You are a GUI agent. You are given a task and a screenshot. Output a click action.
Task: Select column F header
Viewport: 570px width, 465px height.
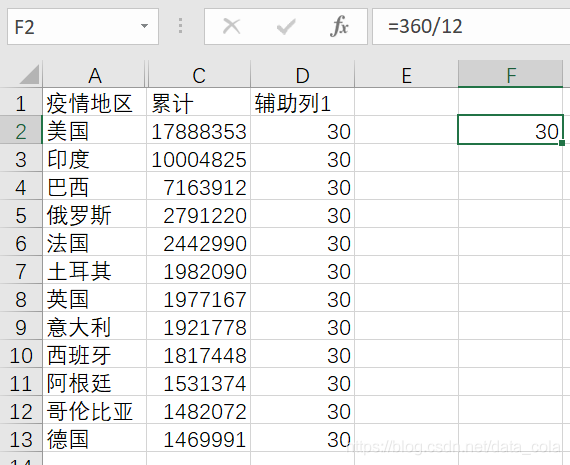(510, 75)
